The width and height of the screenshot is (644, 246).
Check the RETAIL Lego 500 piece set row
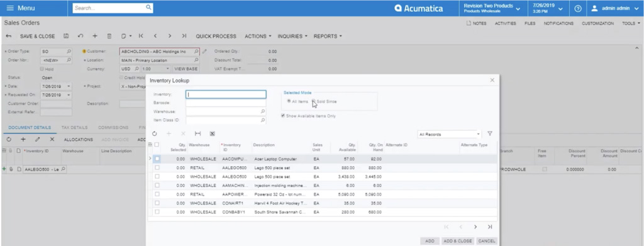[x=157, y=167]
